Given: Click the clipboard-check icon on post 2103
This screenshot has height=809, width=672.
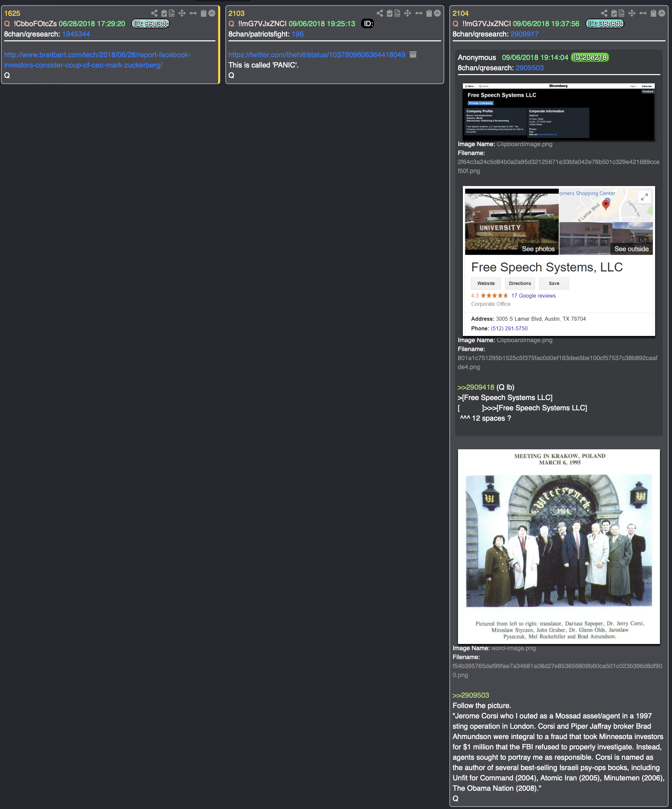Looking at the screenshot, I should [389, 13].
